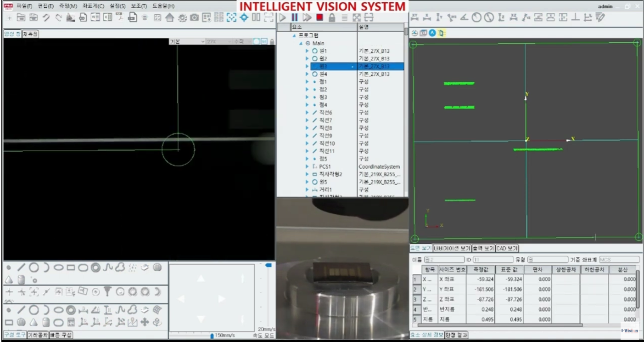The width and height of the screenshot is (644, 342).
Task: Open the 기본 dropdown in image view
Action: tap(187, 41)
